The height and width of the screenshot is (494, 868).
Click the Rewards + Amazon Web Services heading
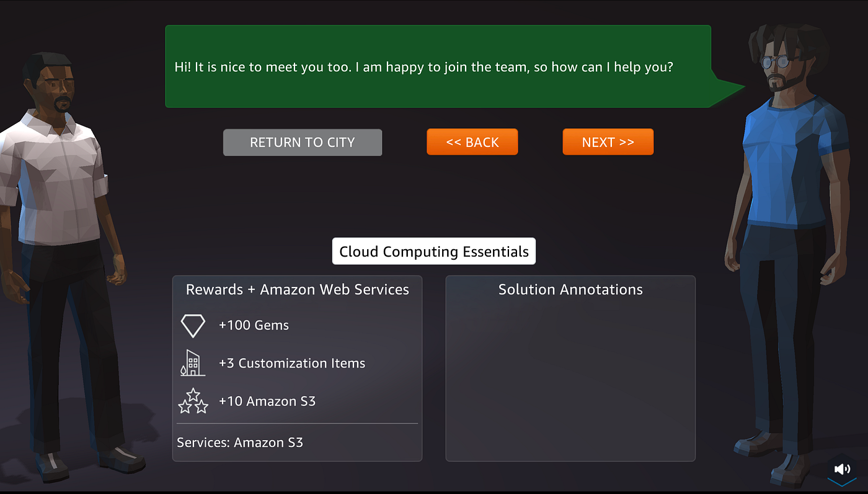pos(298,289)
